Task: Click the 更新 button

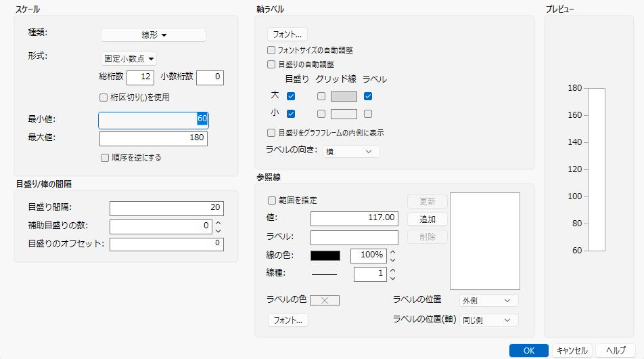Action: pos(427,201)
